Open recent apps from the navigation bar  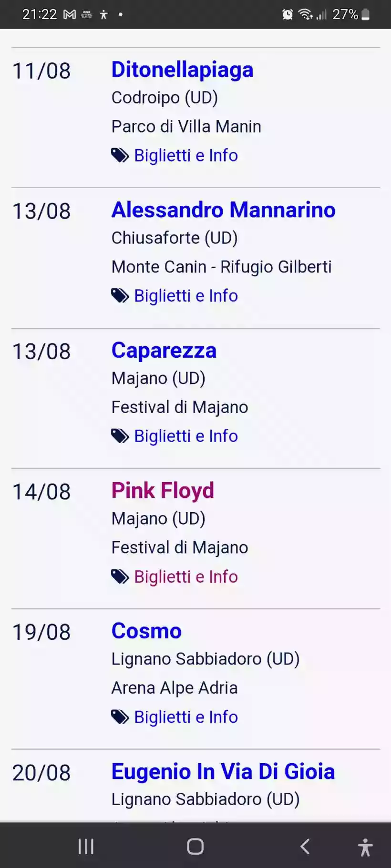pyautogui.click(x=86, y=847)
